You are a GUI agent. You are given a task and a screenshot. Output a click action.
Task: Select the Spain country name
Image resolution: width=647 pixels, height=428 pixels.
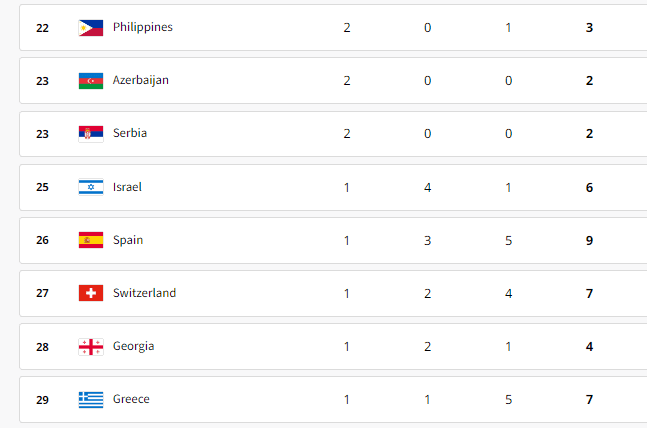pos(128,240)
